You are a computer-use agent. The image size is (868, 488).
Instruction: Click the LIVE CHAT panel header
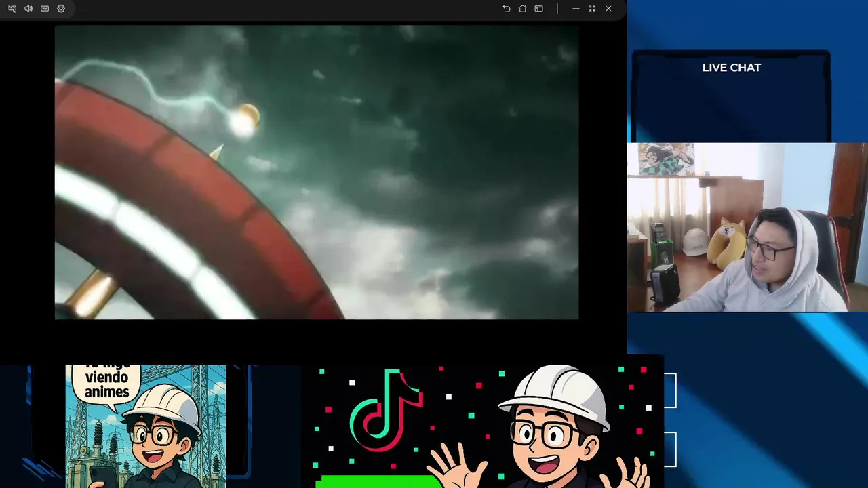tap(731, 68)
